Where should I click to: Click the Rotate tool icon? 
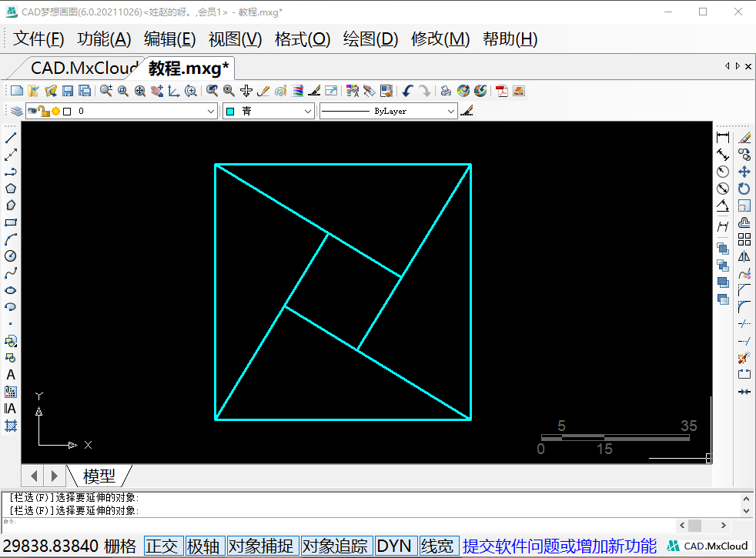point(744,189)
